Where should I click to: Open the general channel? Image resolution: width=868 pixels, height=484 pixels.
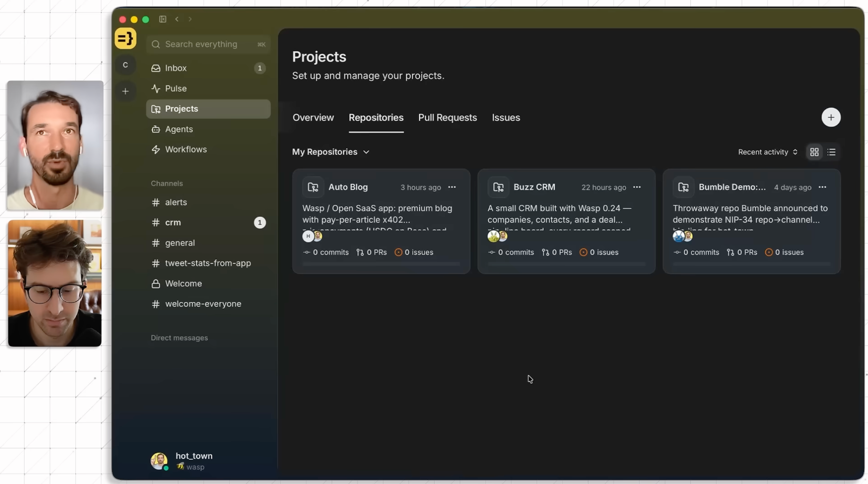(208, 243)
